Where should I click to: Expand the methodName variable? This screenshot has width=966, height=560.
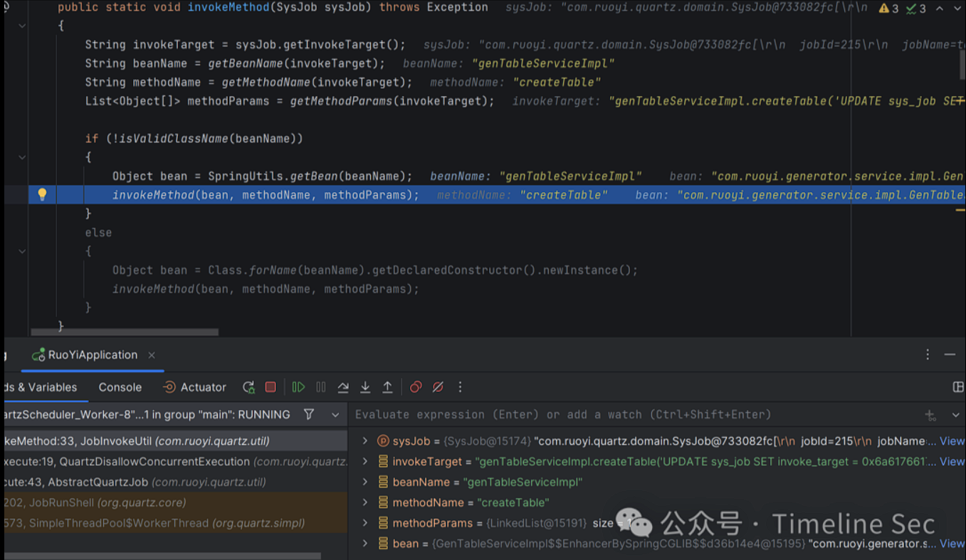point(365,502)
